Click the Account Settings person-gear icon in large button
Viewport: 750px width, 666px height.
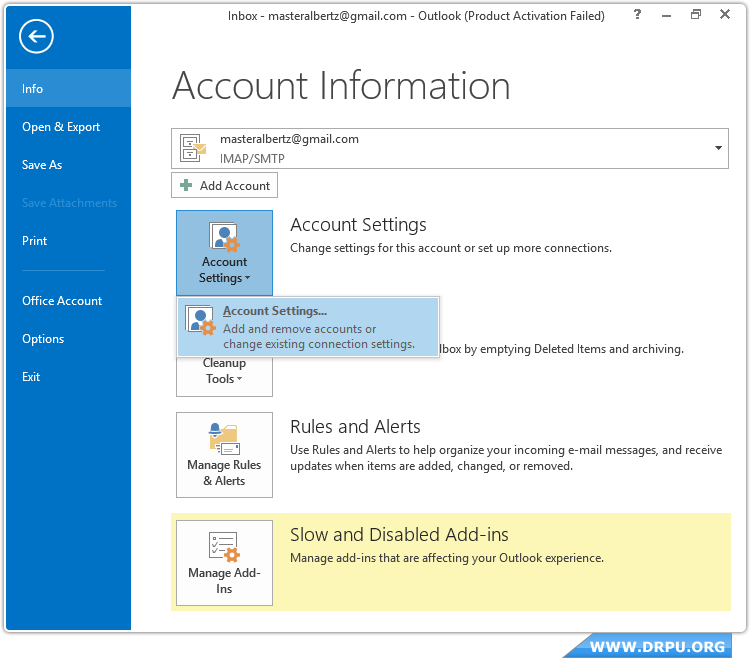[x=224, y=237]
